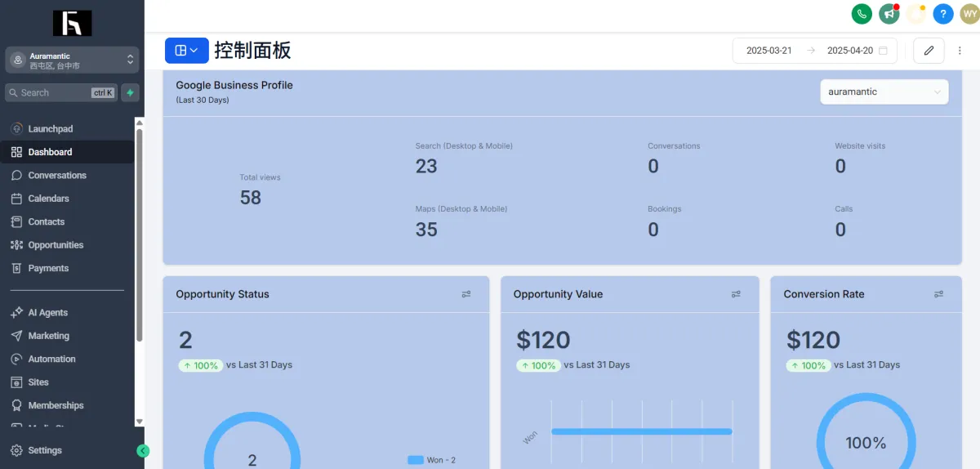Open Contacts in sidebar
The width and height of the screenshot is (980, 469).
46,222
